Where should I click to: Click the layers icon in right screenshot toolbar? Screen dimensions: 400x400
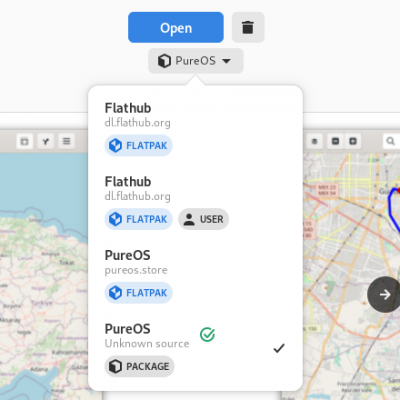pyautogui.click(x=314, y=141)
